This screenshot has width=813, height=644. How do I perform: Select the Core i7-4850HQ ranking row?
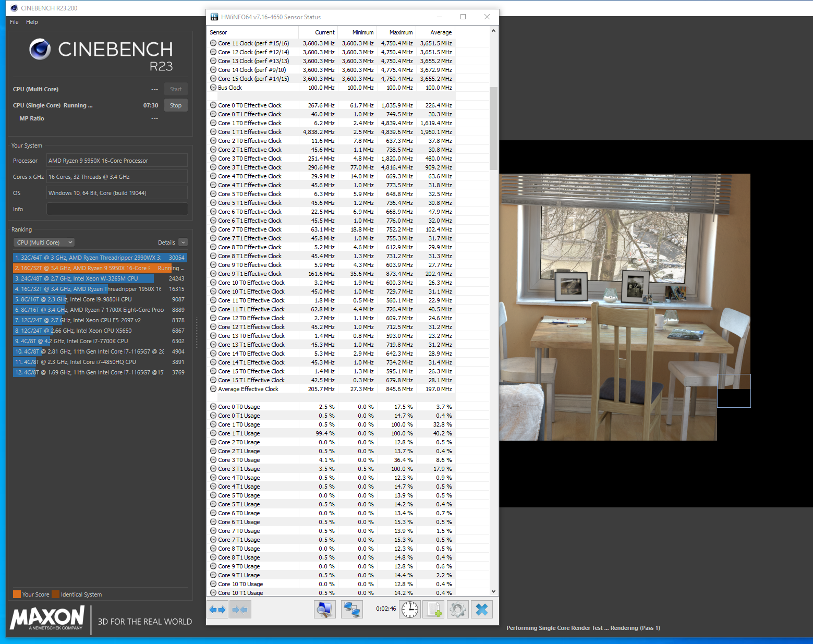[x=100, y=362]
